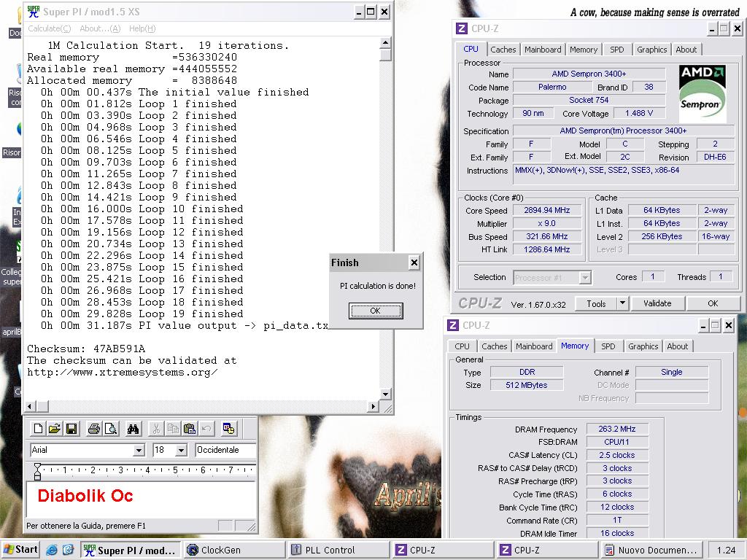Close the Finish dialog with X
This screenshot has width=747, height=560.
(x=414, y=262)
